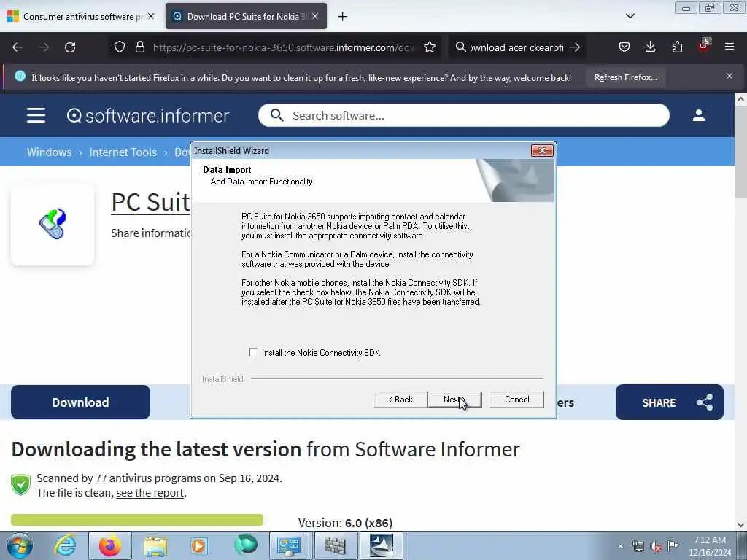This screenshot has width=747, height=560.
Task: Show hidden tray icons arrow
Action: pyautogui.click(x=620, y=547)
